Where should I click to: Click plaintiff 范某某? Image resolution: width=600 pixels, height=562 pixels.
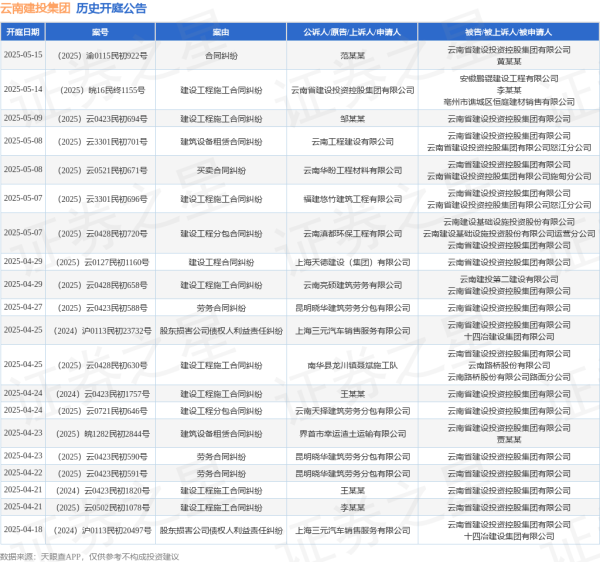click(352, 56)
